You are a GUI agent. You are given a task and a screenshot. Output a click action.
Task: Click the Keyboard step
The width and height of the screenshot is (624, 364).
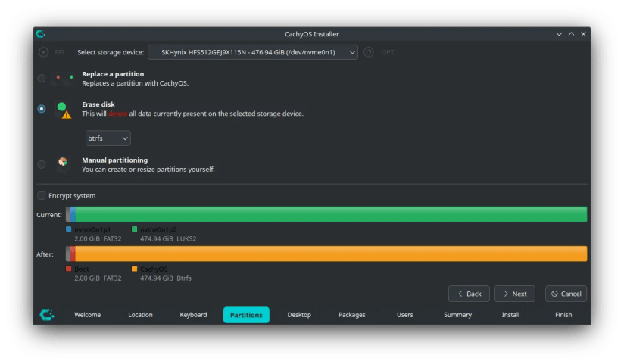point(193,315)
